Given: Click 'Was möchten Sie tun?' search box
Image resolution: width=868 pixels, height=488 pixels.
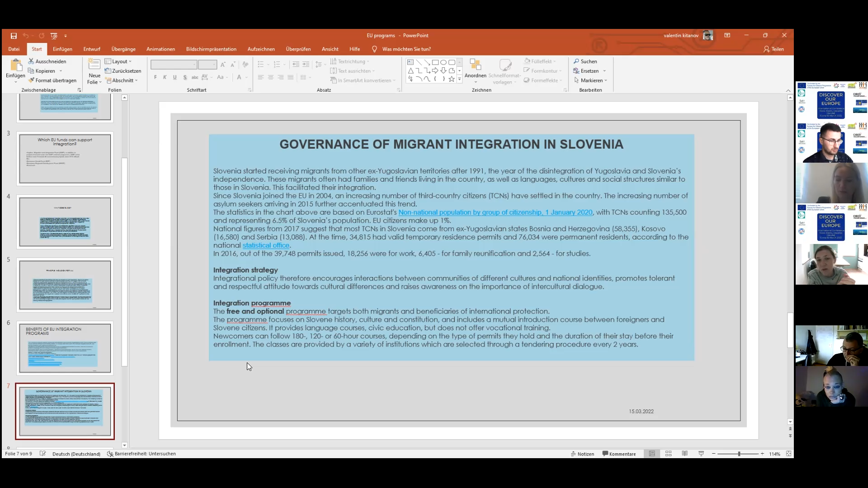Looking at the screenshot, I should (401, 49).
